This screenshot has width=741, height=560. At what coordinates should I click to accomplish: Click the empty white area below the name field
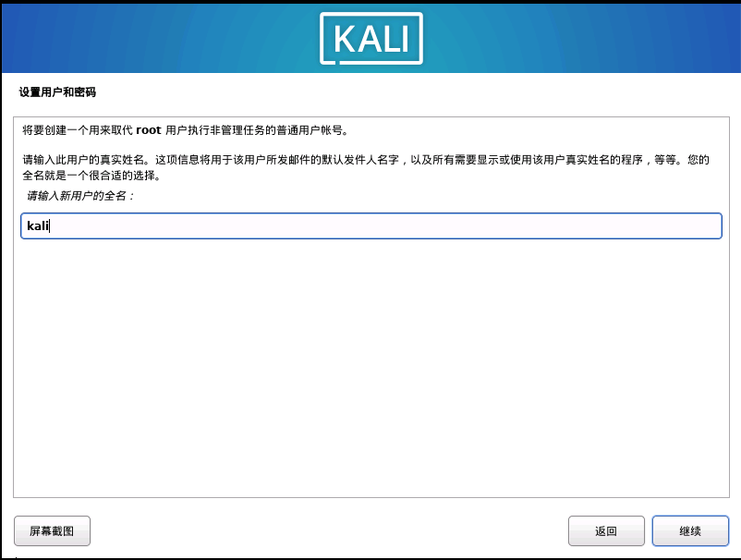click(371, 369)
